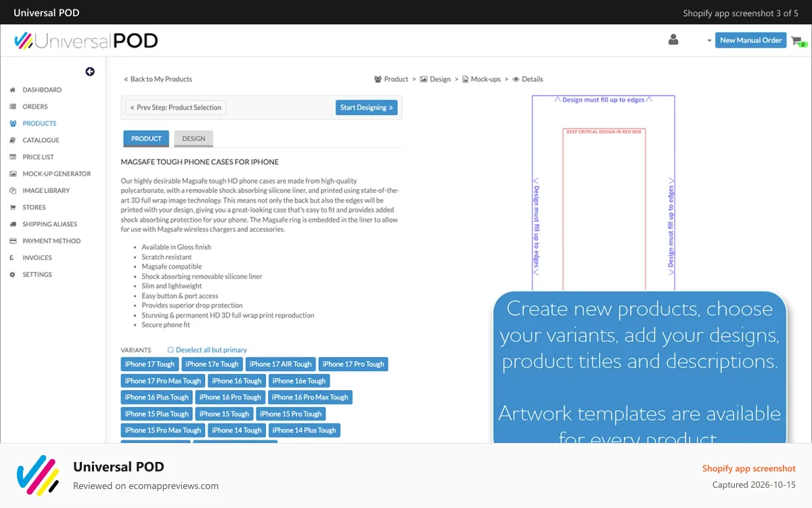Viewport: 812px width, 508px height.
Task: Toggle iPhone 16 Tough variant
Action: pyautogui.click(x=237, y=381)
